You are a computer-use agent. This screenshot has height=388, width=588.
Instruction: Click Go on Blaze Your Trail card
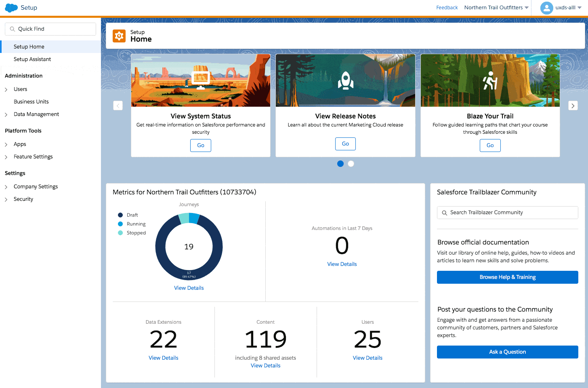point(490,145)
